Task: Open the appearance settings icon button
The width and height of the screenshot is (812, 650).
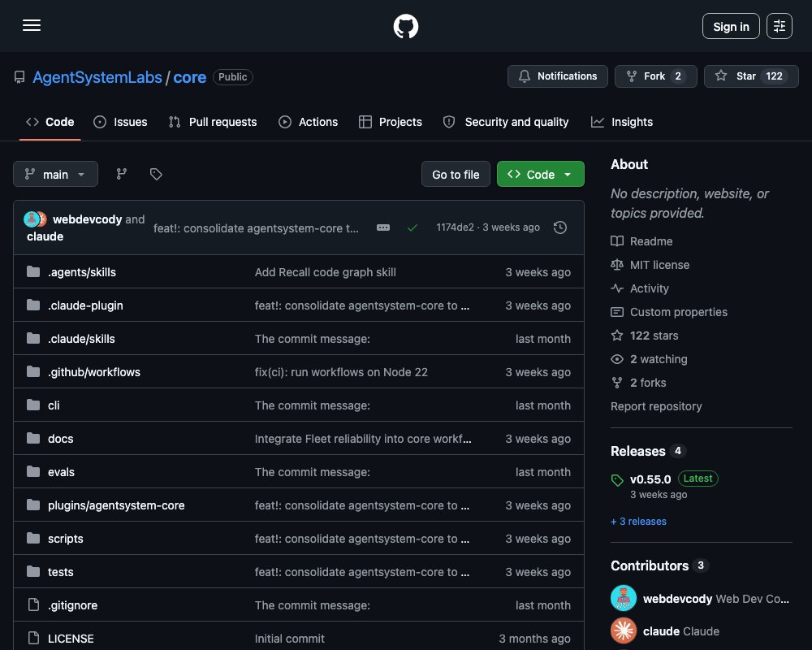Action: [779, 26]
